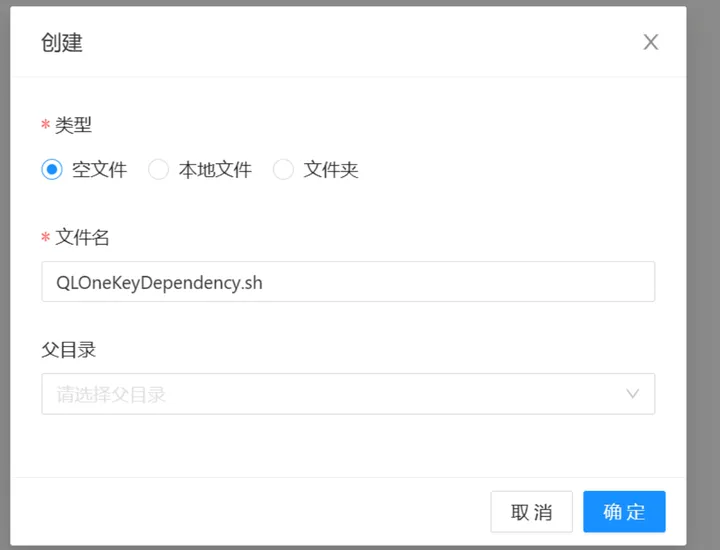Focus the 文件名 input containing QLOneKeyDependency.sh
Image resolution: width=720 pixels, height=550 pixels.
point(348,281)
